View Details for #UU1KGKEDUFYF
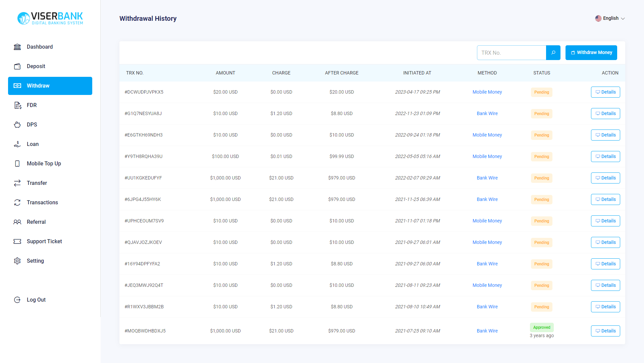Image resolution: width=644 pixels, height=363 pixels. coord(605,178)
